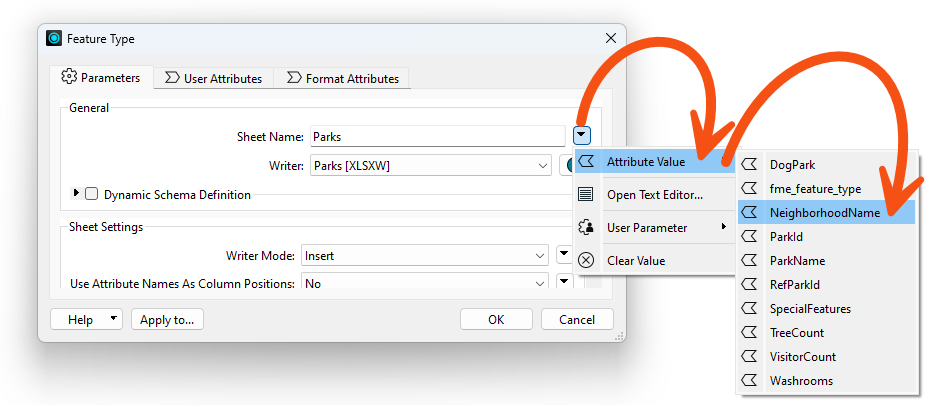Select SpecialFeatures from attribute list

pos(826,308)
